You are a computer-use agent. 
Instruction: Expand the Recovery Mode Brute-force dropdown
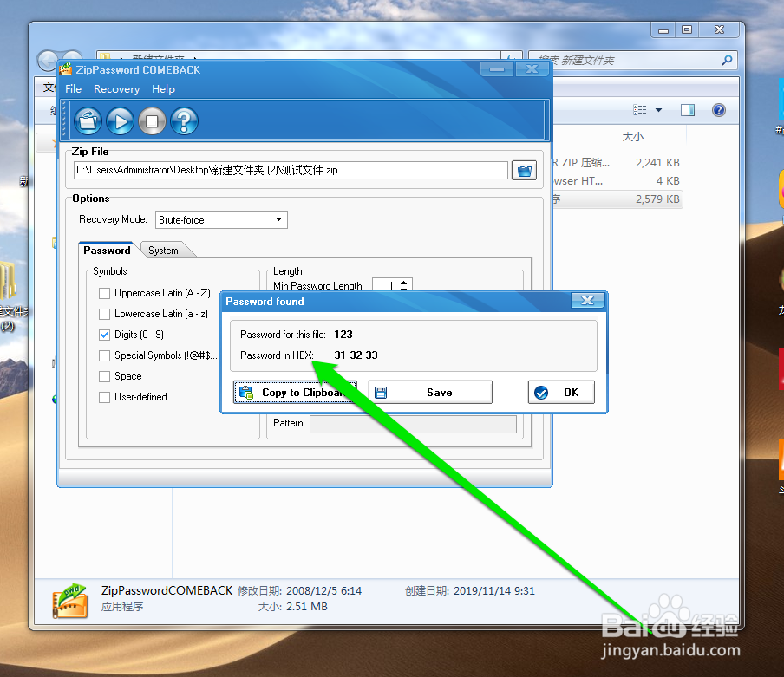[278, 219]
